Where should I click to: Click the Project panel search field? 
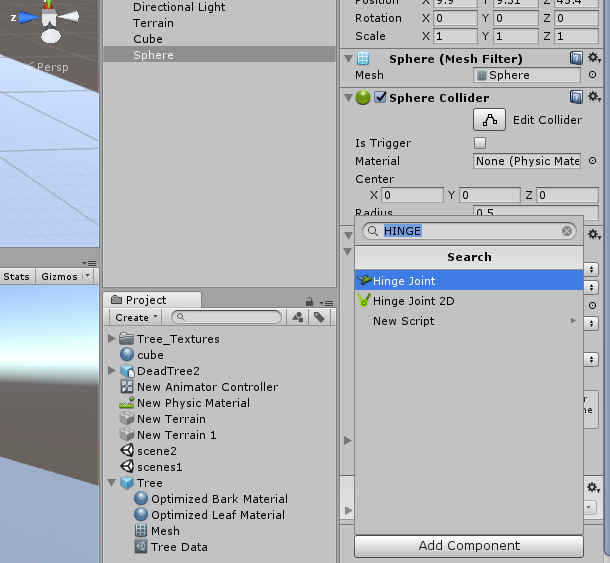pos(226,317)
